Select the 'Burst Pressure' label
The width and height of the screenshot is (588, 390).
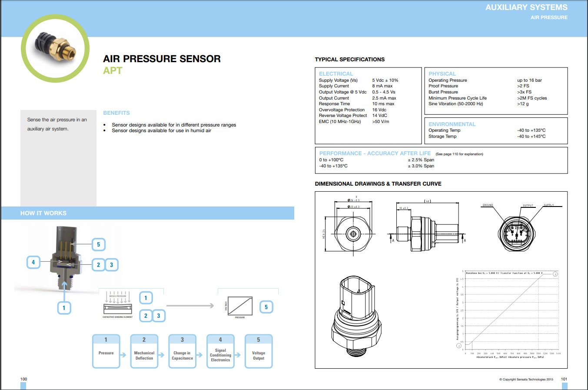(x=443, y=92)
